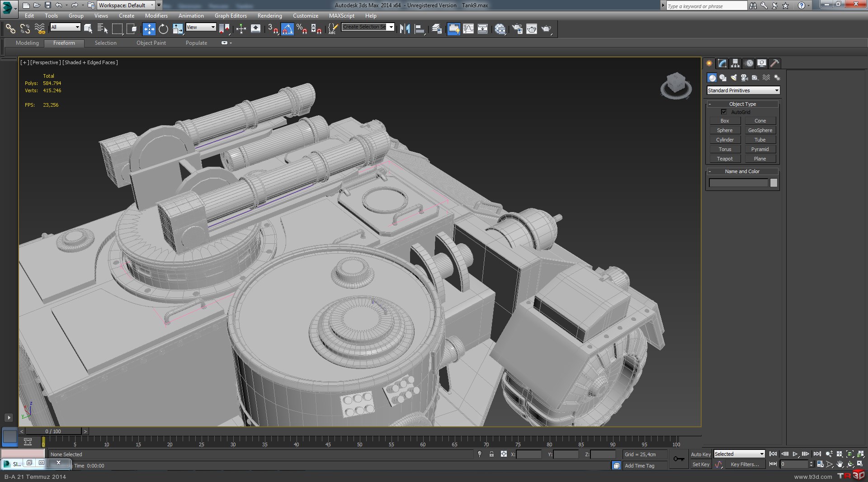Go to the end frame
868x482 pixels.
817,454
